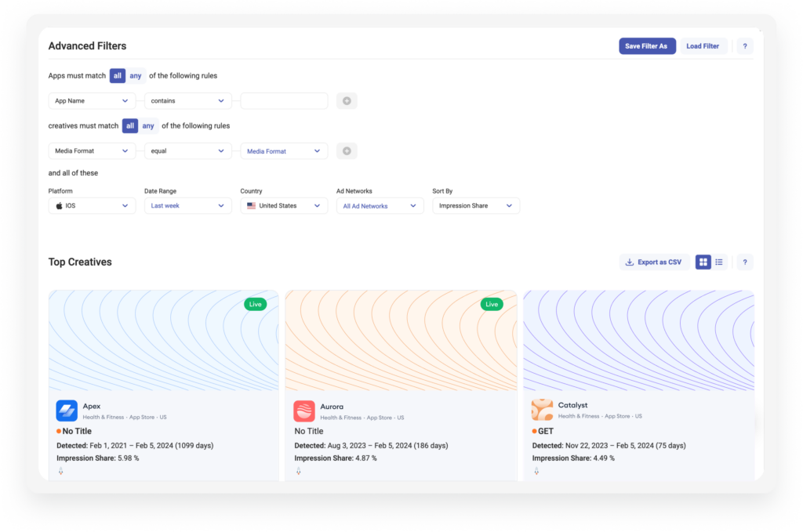Open the Top Creatives help question mark
The image size is (803, 532).
[745, 262]
